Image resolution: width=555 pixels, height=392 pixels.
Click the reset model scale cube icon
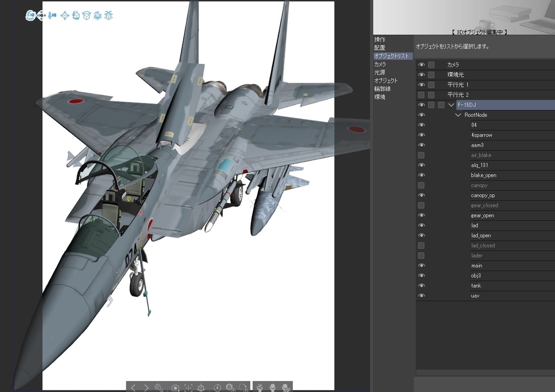coord(230,388)
